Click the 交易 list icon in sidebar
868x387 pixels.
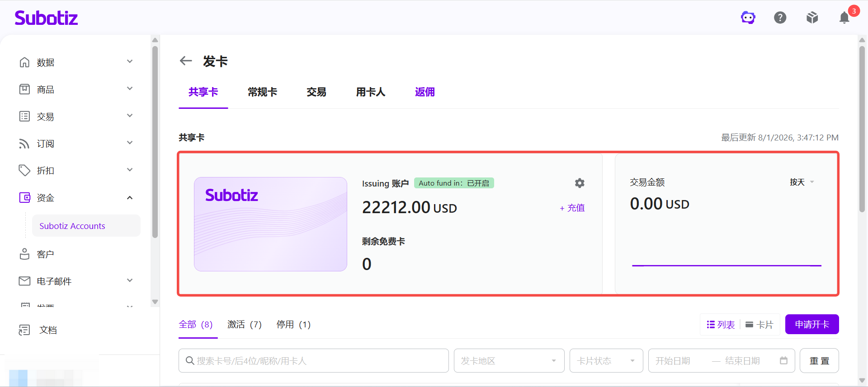click(24, 116)
